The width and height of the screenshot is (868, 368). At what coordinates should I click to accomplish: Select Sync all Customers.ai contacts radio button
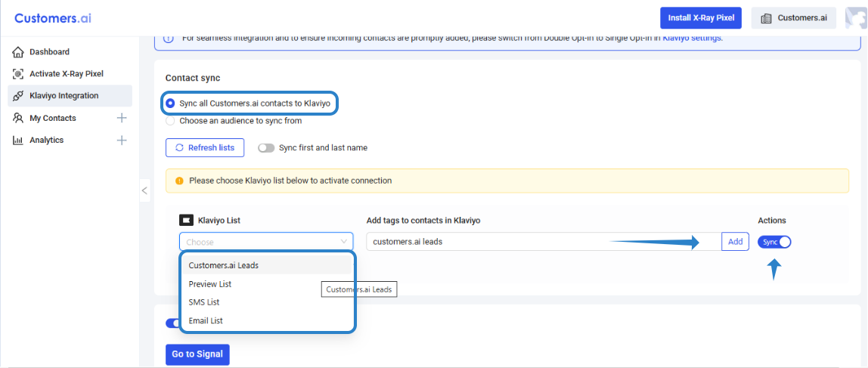171,103
